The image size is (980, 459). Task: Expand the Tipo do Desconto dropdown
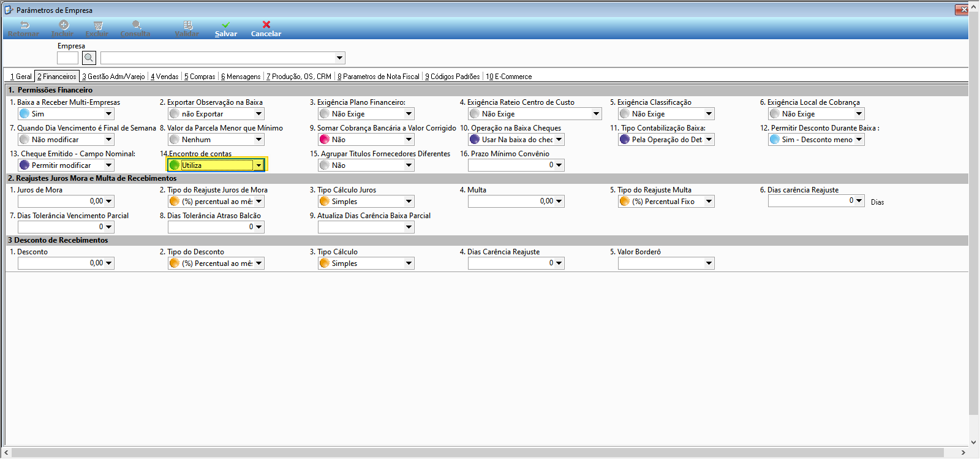[259, 264]
